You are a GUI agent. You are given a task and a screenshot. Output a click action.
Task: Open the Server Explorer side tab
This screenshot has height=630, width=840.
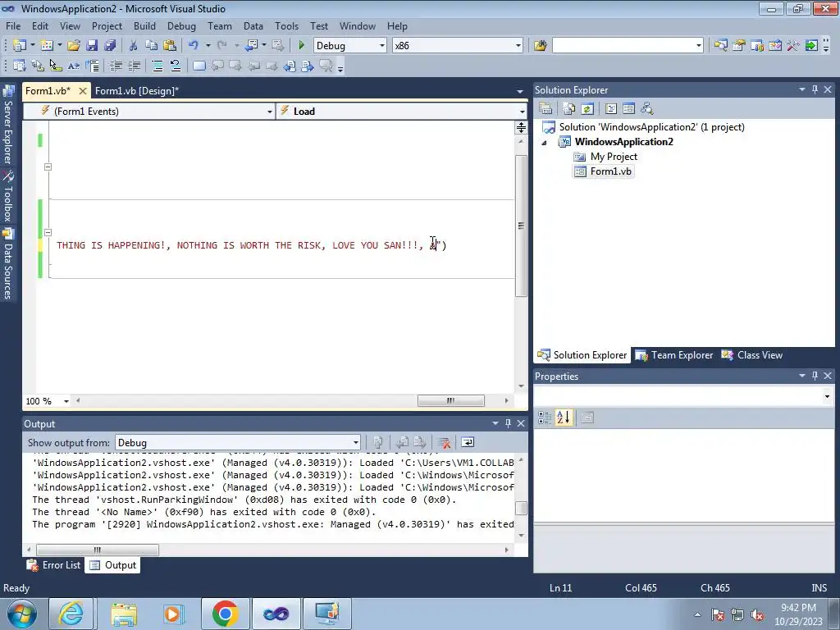click(8, 126)
